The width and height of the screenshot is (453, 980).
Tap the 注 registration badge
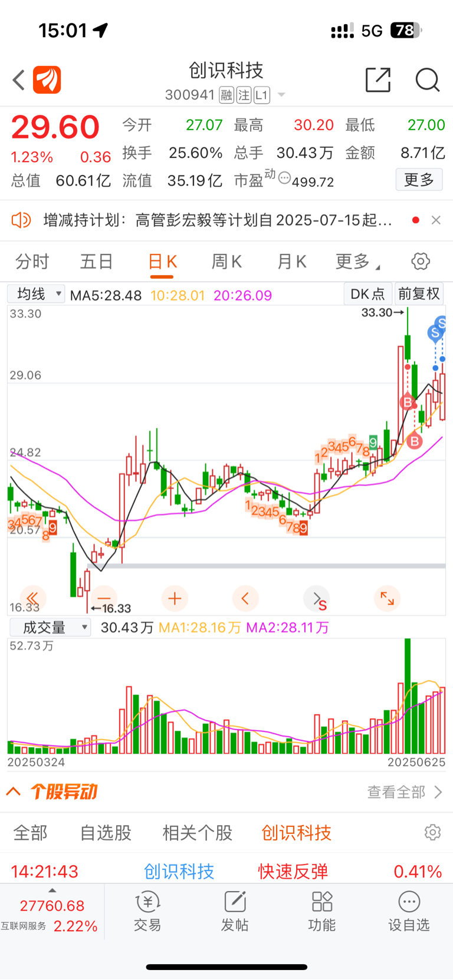click(x=244, y=95)
